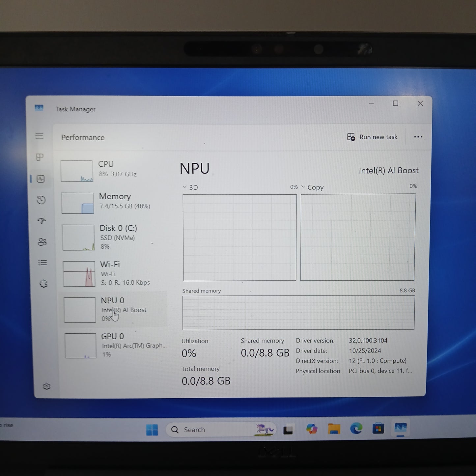Select GPU 0 Intel Arc Graphics item
The image size is (476, 476).
(115, 345)
